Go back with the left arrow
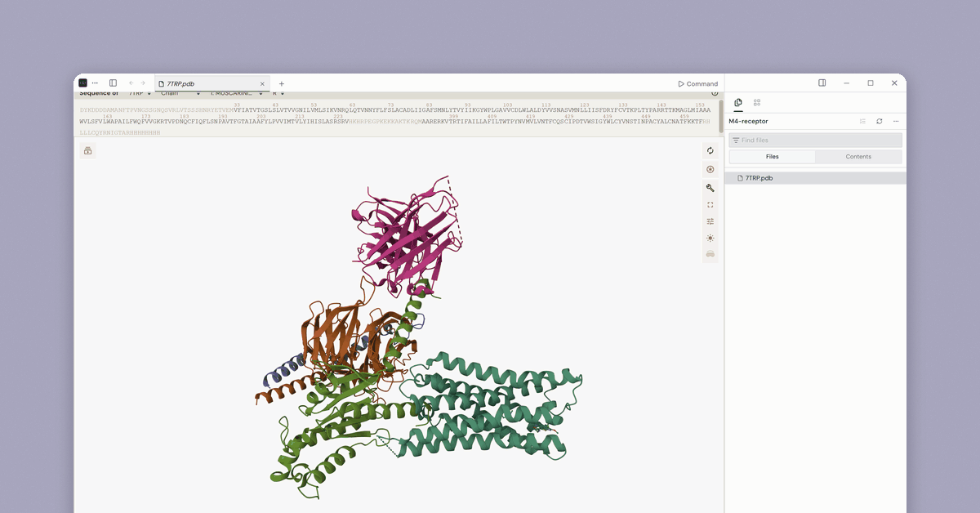Viewport: 980px width, 513px height. [131, 83]
